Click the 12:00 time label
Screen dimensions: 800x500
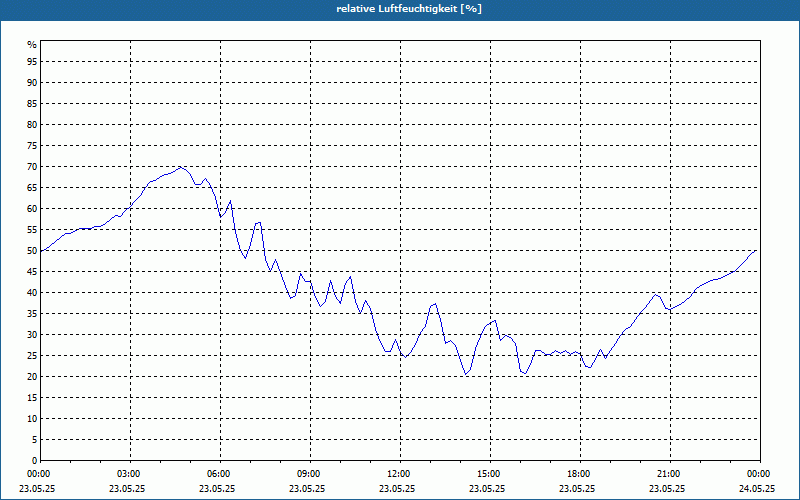click(400, 474)
